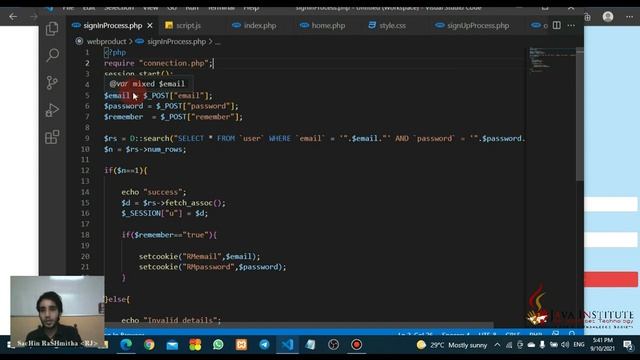Click signInProcess.php in breadcrumbs
Image resolution: width=640 pixels, height=360 pixels.
coord(176,41)
